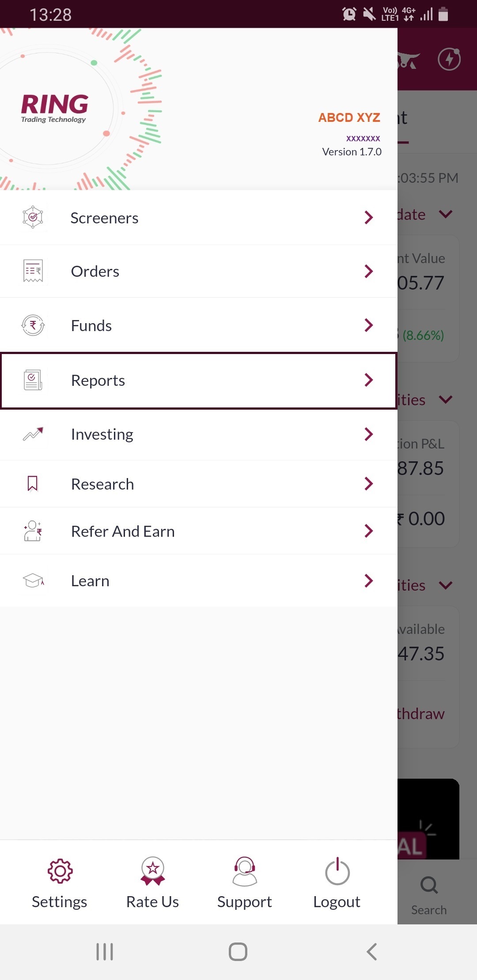
Task: Open the Orders menu item
Action: pyautogui.click(x=95, y=271)
